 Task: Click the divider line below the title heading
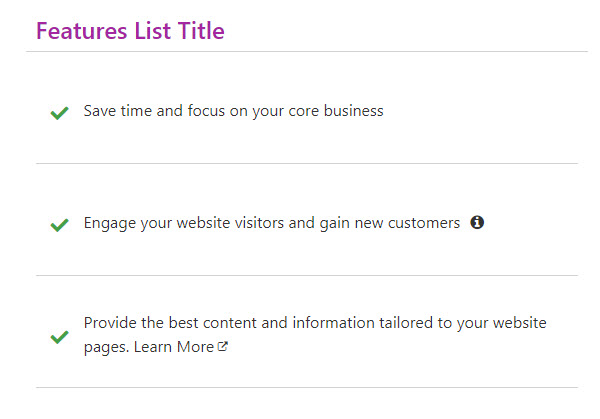tap(307, 51)
